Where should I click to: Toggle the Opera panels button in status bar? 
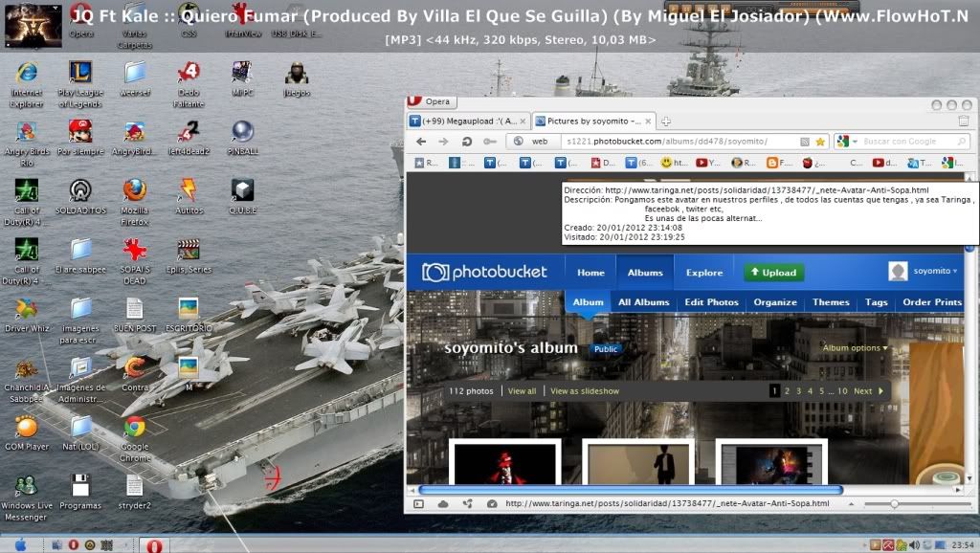pyautogui.click(x=419, y=503)
